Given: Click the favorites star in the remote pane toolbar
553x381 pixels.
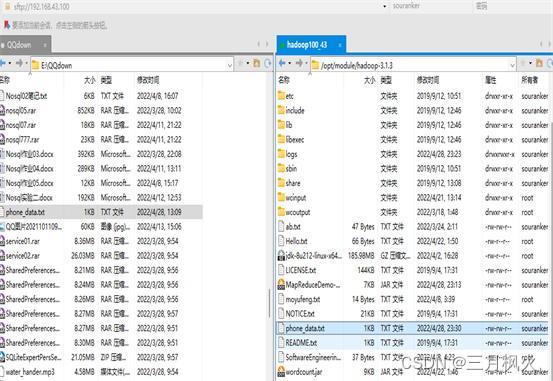Looking at the screenshot, I should (x=523, y=64).
